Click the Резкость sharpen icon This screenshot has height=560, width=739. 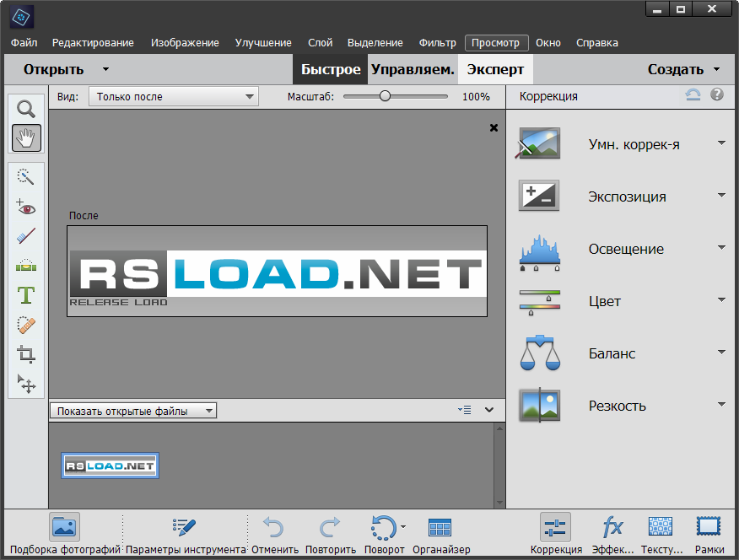pos(540,405)
